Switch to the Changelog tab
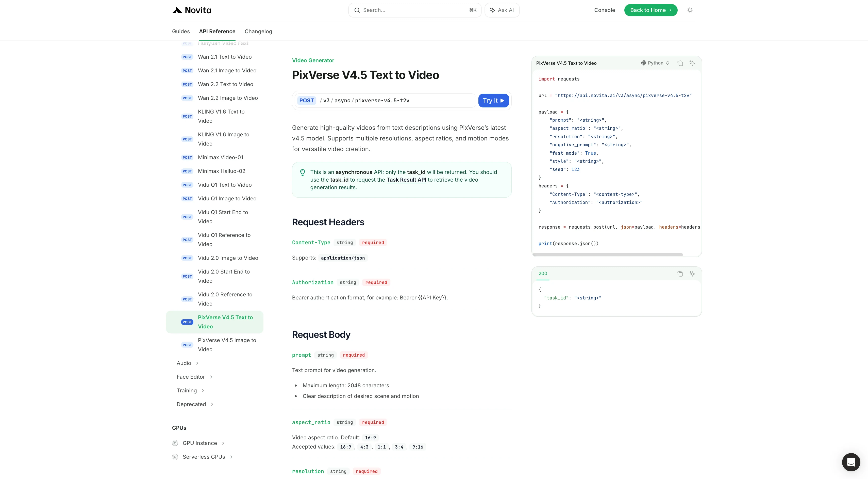Image resolution: width=868 pixels, height=479 pixels. point(258,31)
